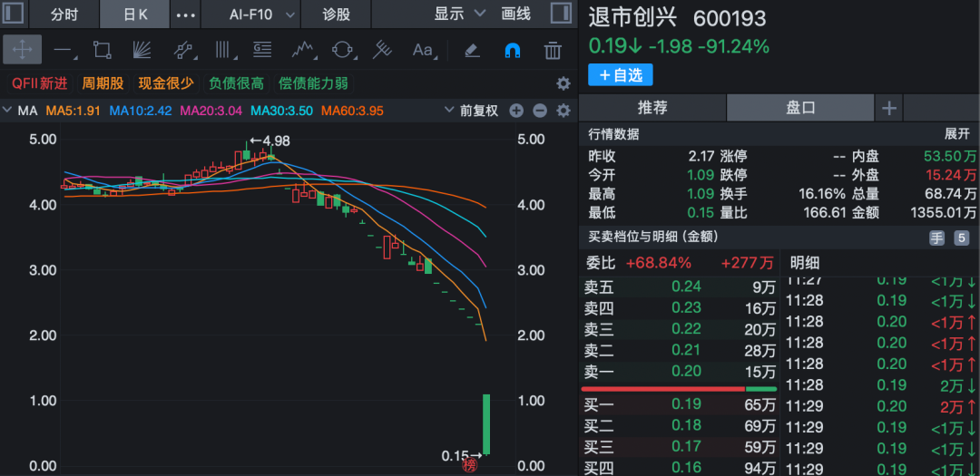
Task: Click the MA60:3.95 indicator value
Action: point(352,112)
